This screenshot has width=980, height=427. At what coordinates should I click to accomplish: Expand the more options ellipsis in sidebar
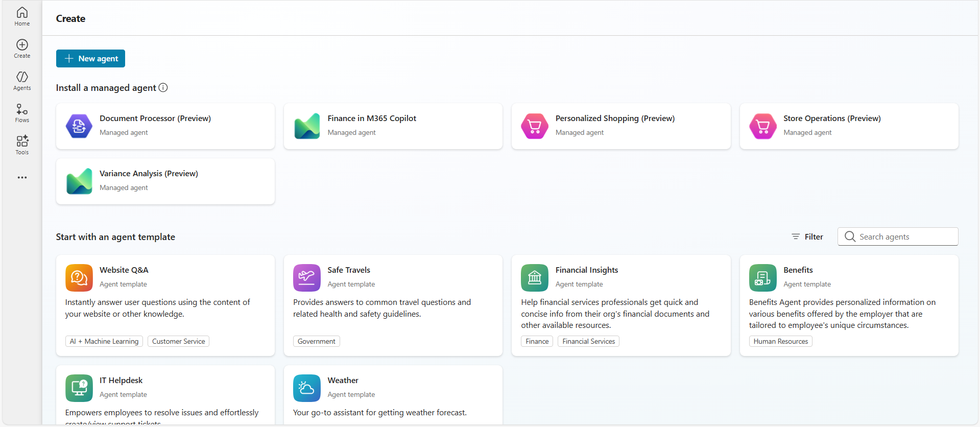(x=22, y=178)
